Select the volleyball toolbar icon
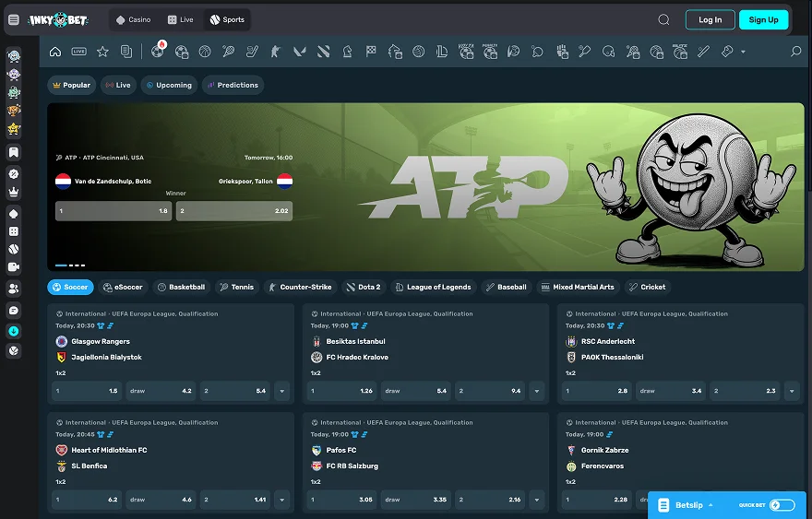The image size is (812, 519). pos(418,52)
